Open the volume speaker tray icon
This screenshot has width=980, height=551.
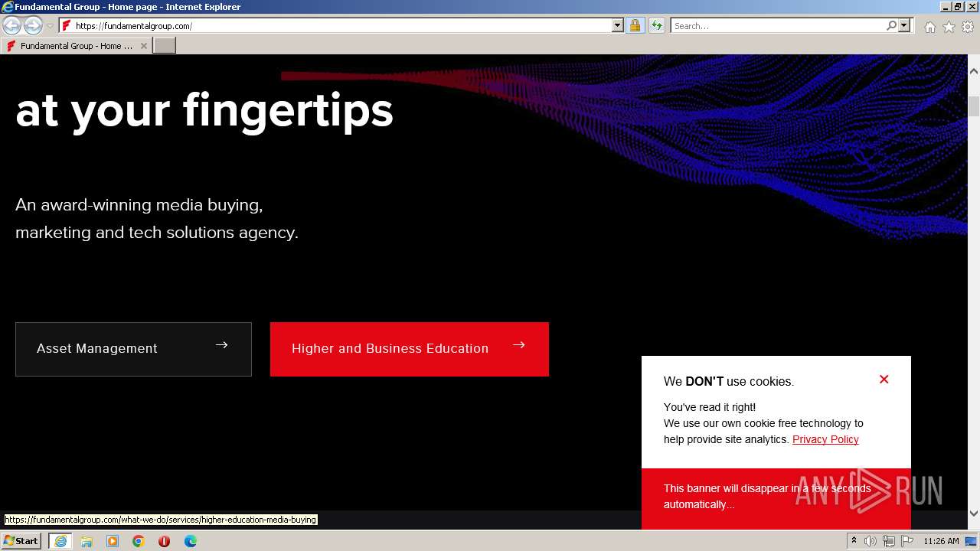pyautogui.click(x=871, y=541)
